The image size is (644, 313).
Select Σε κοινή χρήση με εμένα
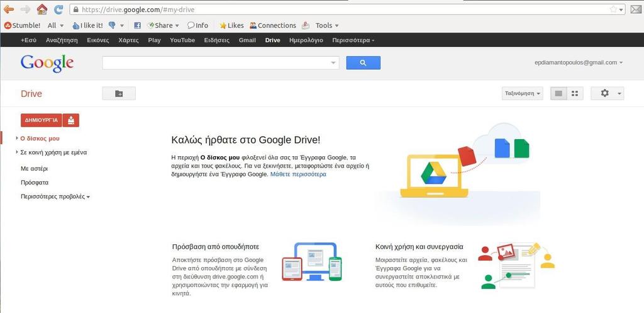(54, 152)
